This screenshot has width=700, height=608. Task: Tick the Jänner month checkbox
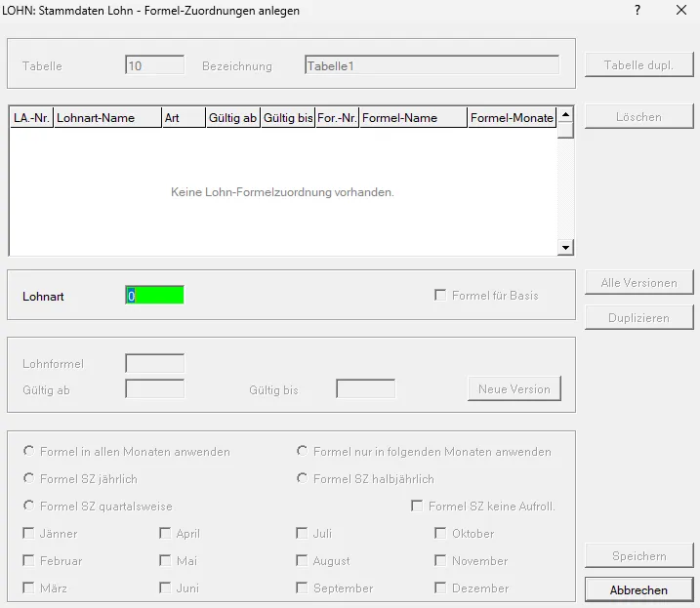point(28,533)
